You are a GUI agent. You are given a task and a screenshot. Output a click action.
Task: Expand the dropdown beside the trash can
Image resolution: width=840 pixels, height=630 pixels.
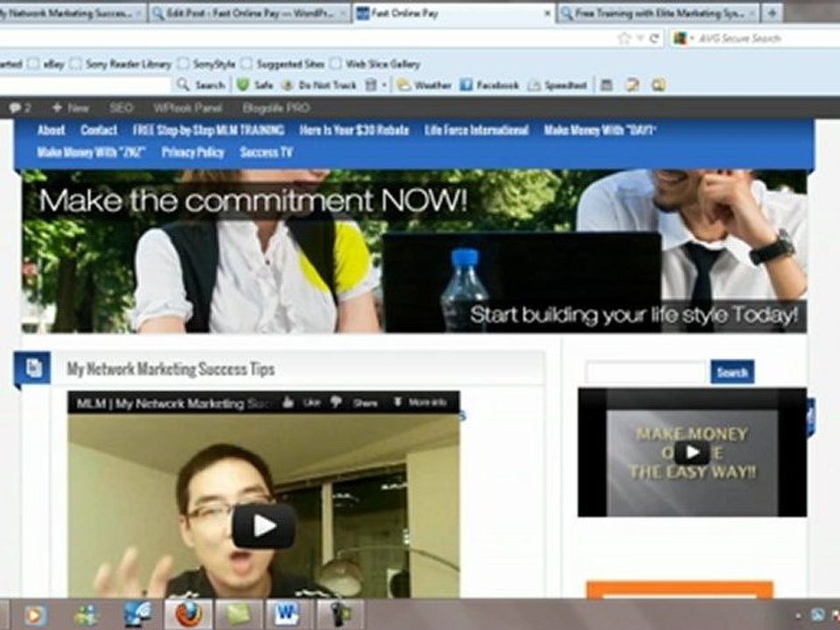[x=384, y=85]
